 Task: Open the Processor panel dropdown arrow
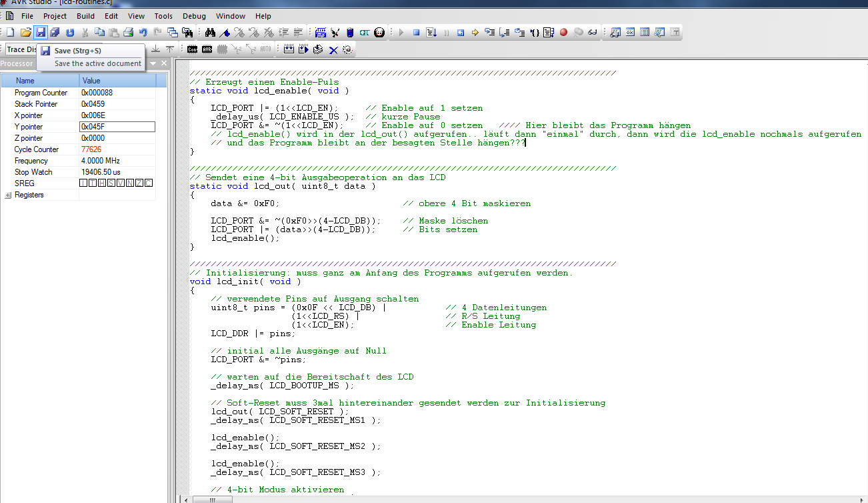pos(153,63)
